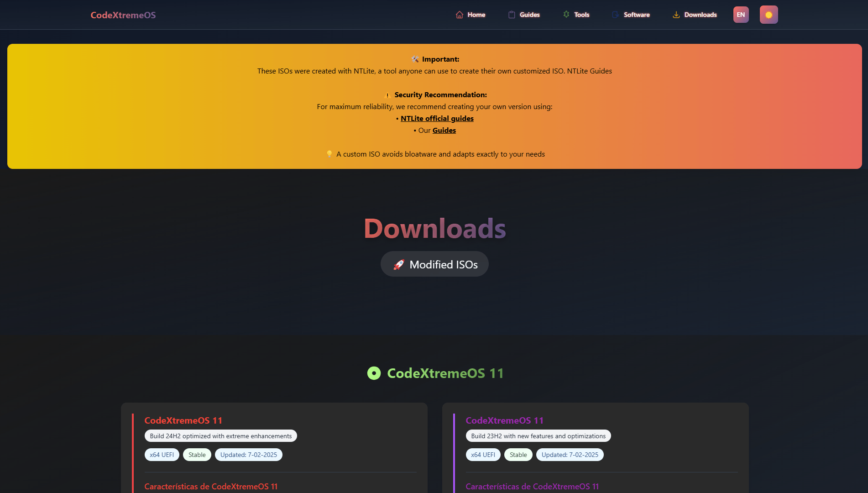Click the lightbulb icon in banner

[x=329, y=154]
